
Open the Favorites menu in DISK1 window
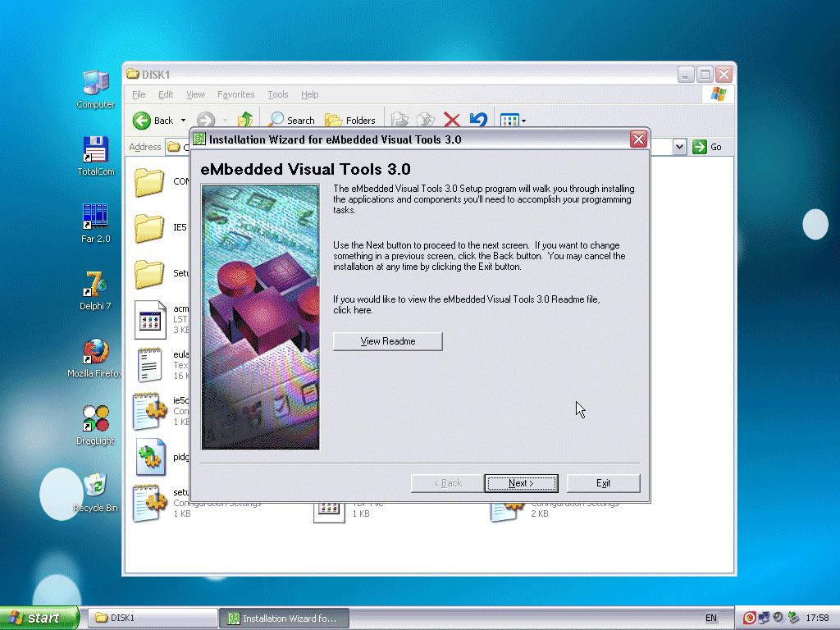(235, 94)
